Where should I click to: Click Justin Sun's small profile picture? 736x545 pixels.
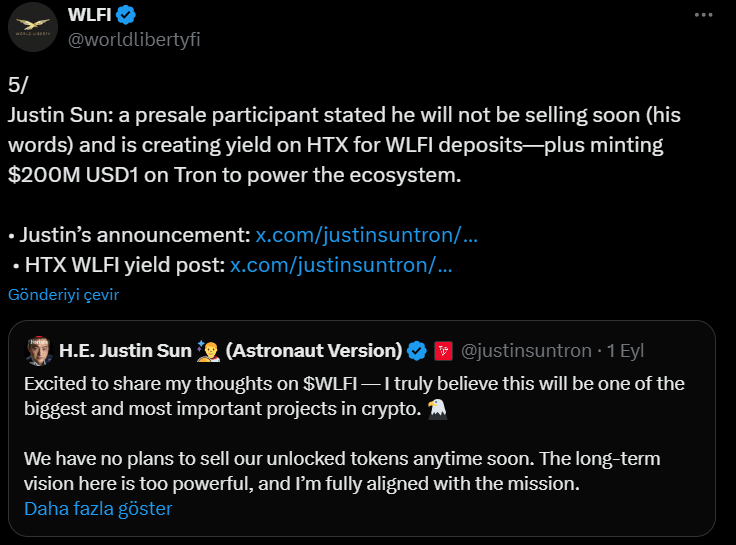pos(40,350)
